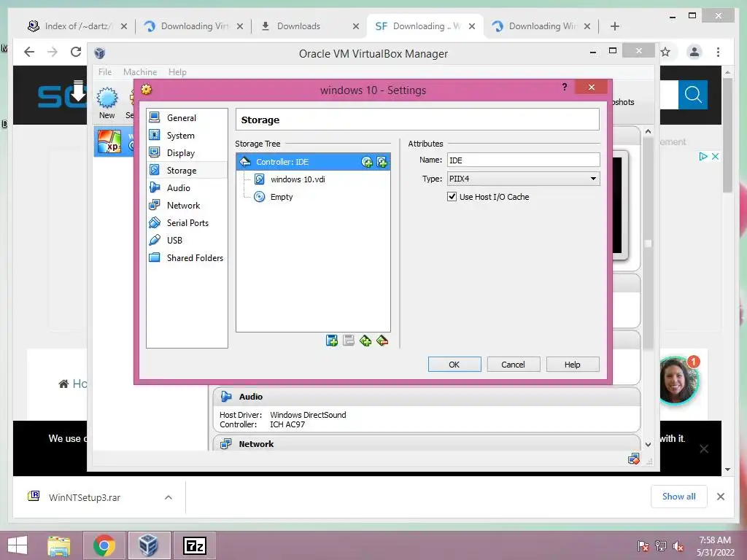Click controller Name field containing IDE
747x560 pixels.
point(523,160)
